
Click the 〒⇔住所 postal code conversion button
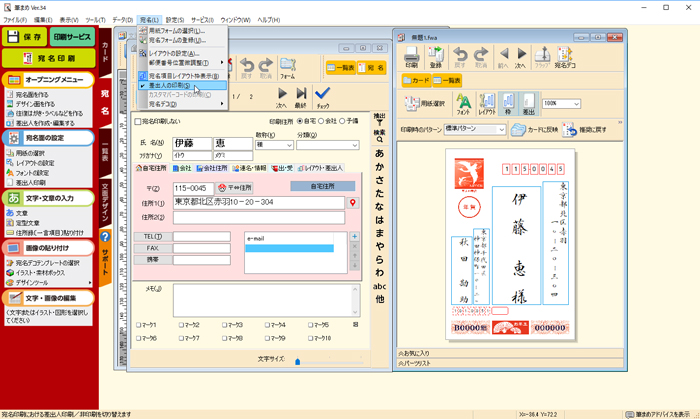click(x=236, y=187)
